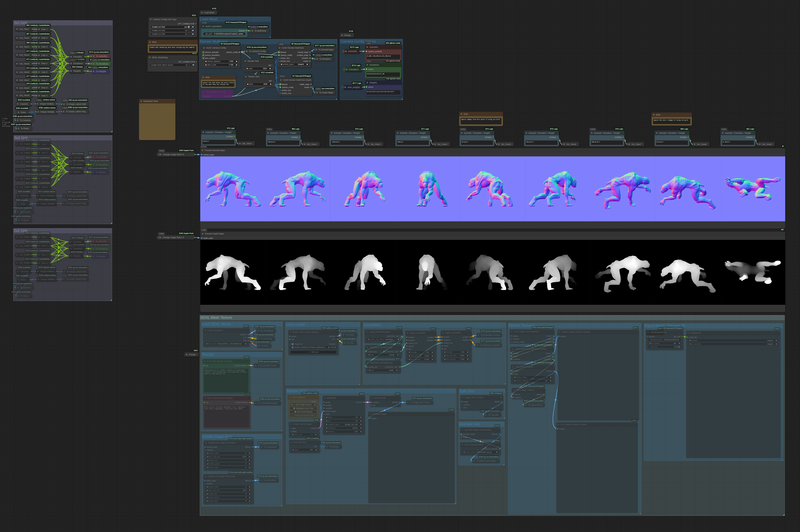The width and height of the screenshot is (800, 532).
Task: Click Randomize Each Time seed button
Action: tap(303, 408)
